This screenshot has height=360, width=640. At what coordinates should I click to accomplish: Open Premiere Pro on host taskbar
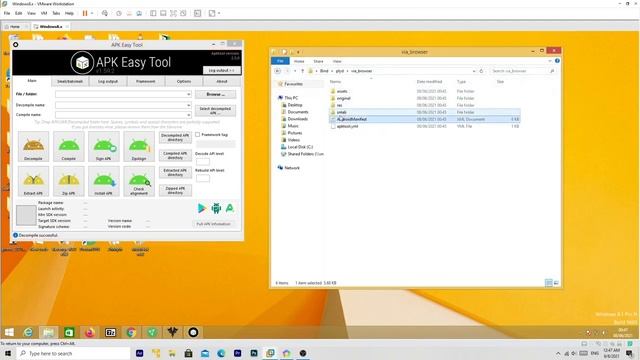click(238, 353)
